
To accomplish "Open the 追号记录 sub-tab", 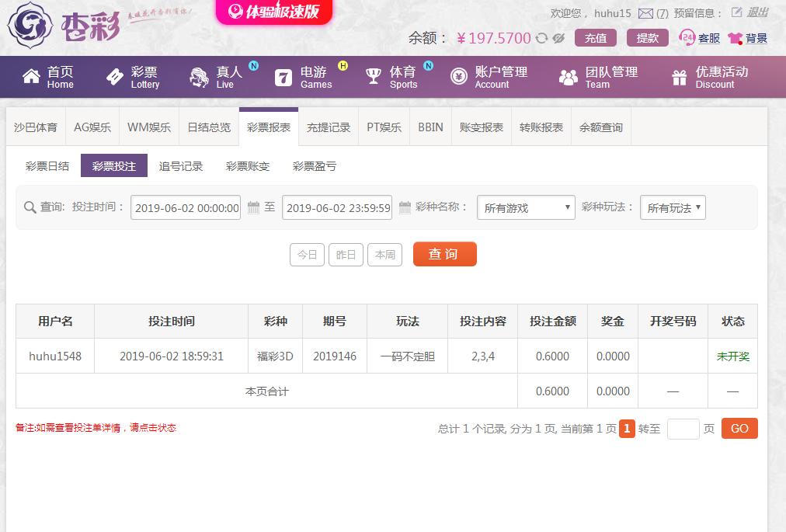I will [180, 166].
